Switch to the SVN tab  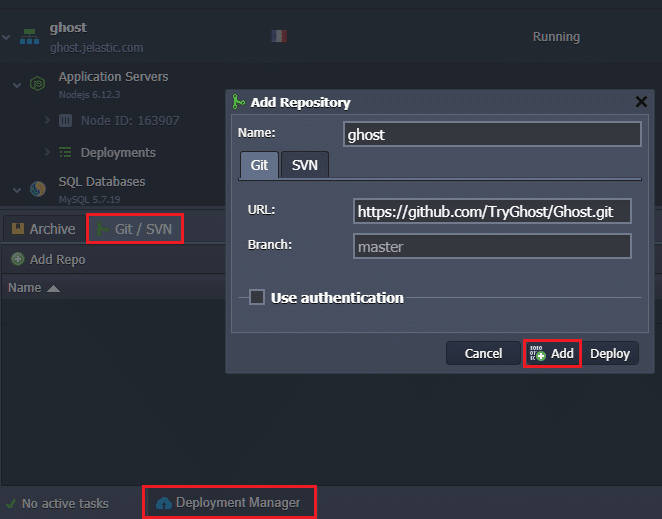point(304,165)
